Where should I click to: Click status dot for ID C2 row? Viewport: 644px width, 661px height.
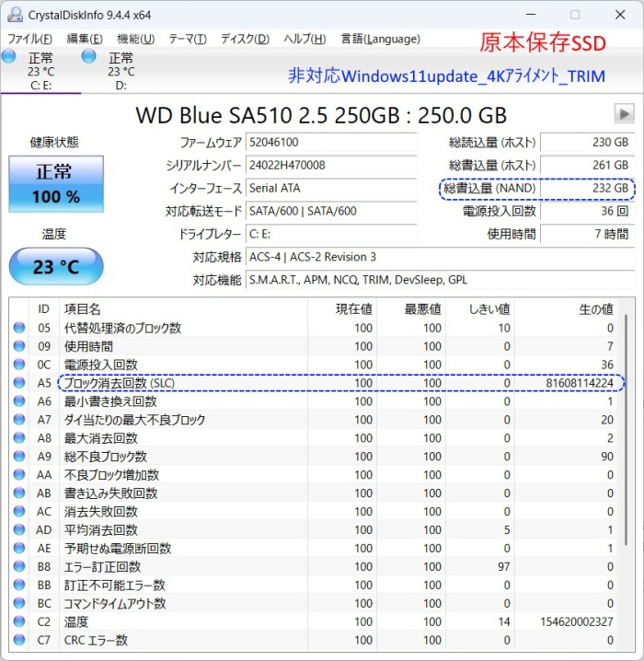pos(19,621)
